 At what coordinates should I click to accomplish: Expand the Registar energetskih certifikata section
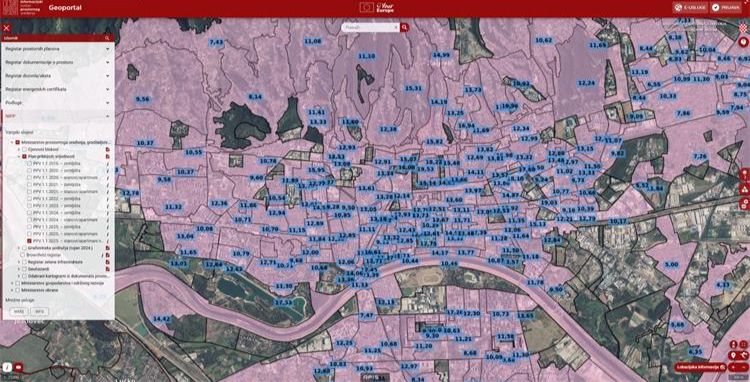[57, 89]
